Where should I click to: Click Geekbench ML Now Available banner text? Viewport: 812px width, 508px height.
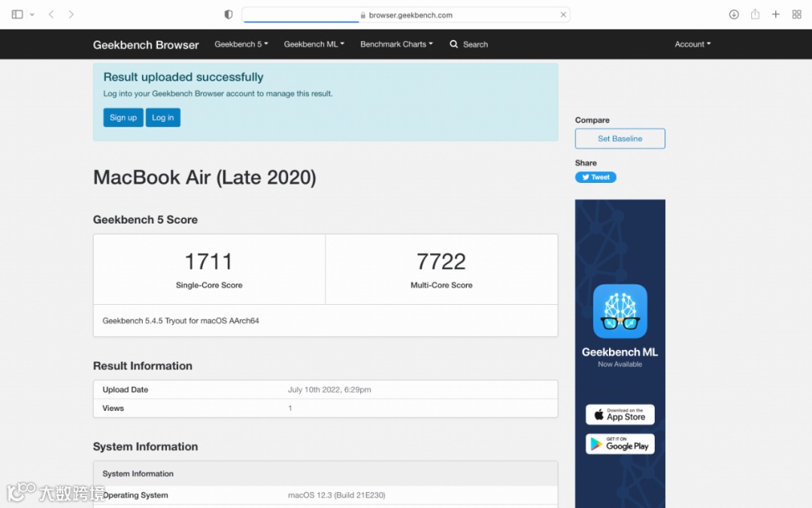click(620, 357)
